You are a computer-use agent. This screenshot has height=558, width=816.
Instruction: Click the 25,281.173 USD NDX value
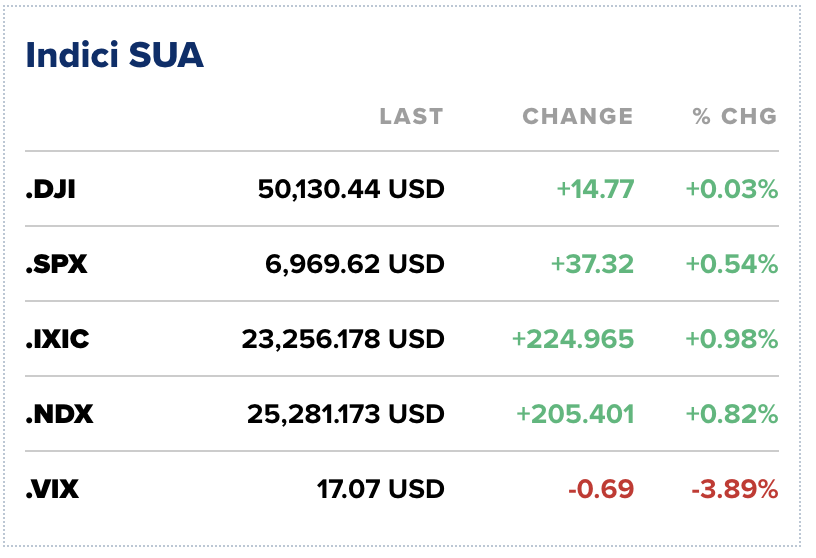click(345, 414)
